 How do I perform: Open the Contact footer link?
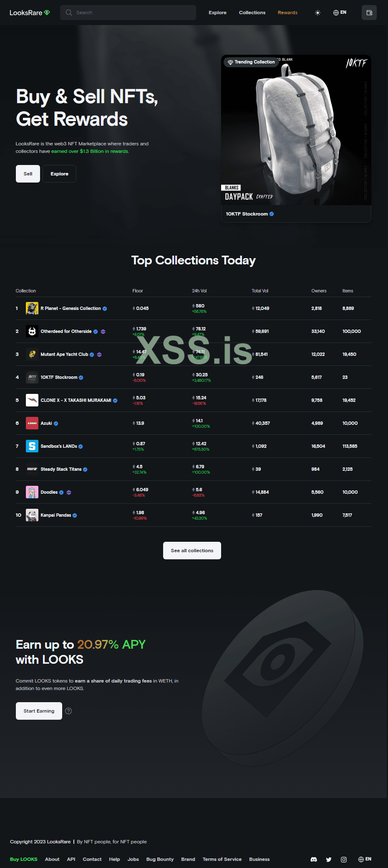coord(92,859)
